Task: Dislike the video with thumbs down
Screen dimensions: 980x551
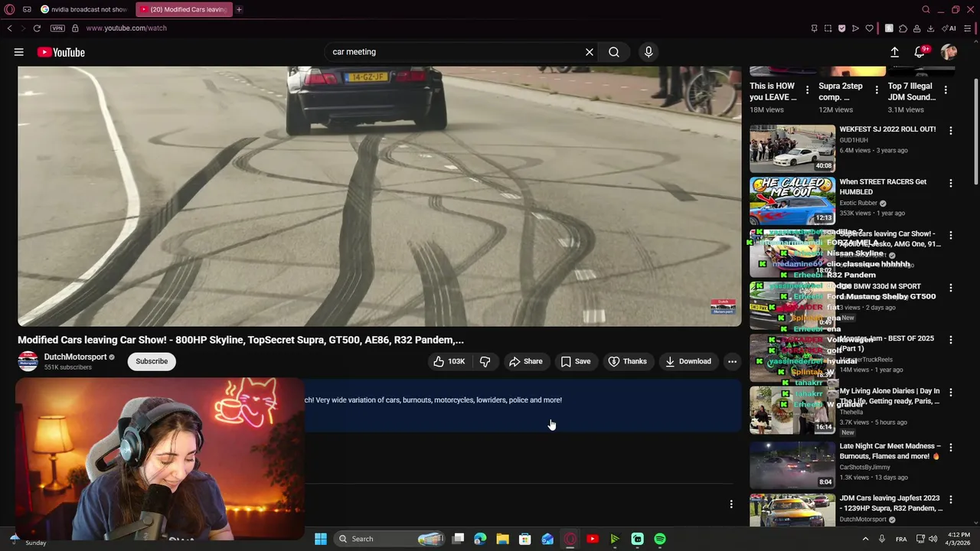Action: (485, 361)
